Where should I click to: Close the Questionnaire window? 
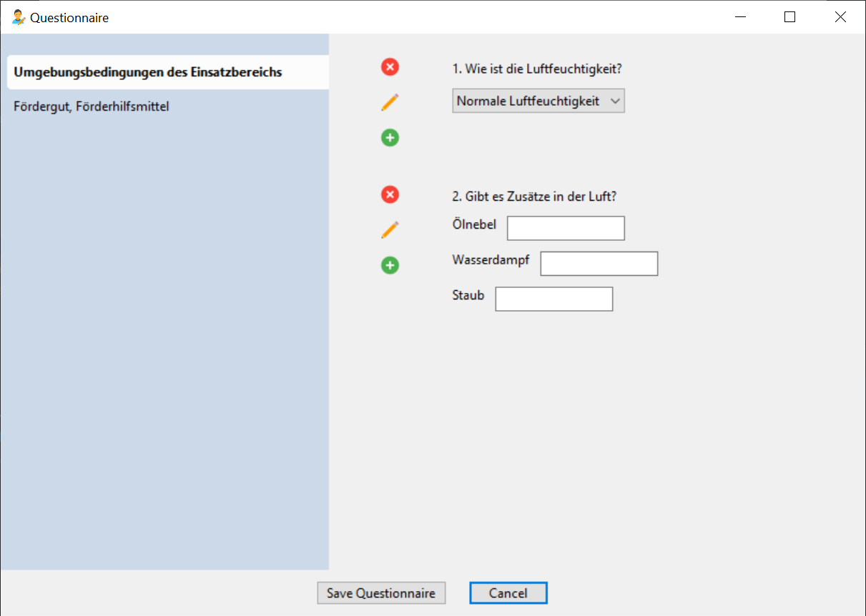pos(840,17)
